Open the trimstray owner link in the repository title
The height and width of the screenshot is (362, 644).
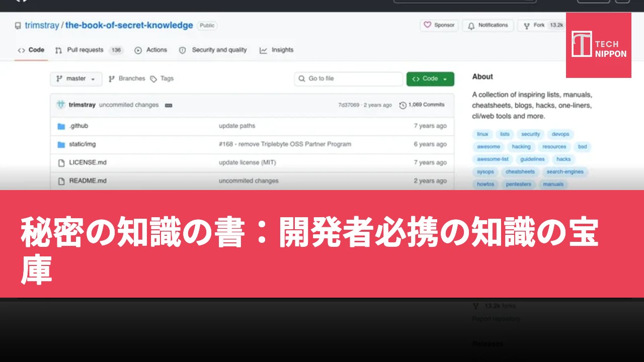tap(42, 25)
